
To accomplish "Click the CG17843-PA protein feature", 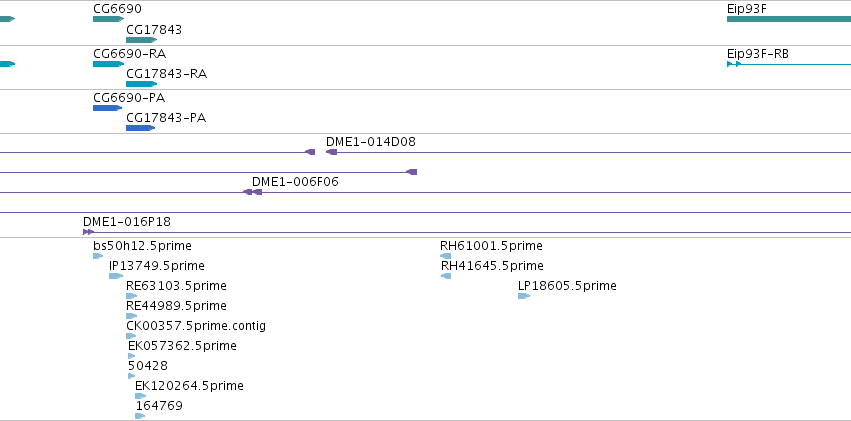I will point(141,128).
